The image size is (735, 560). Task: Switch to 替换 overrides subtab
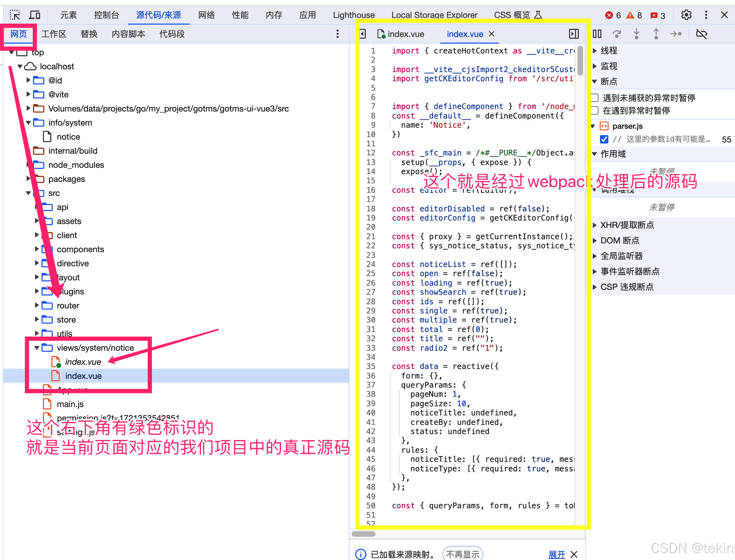point(89,34)
